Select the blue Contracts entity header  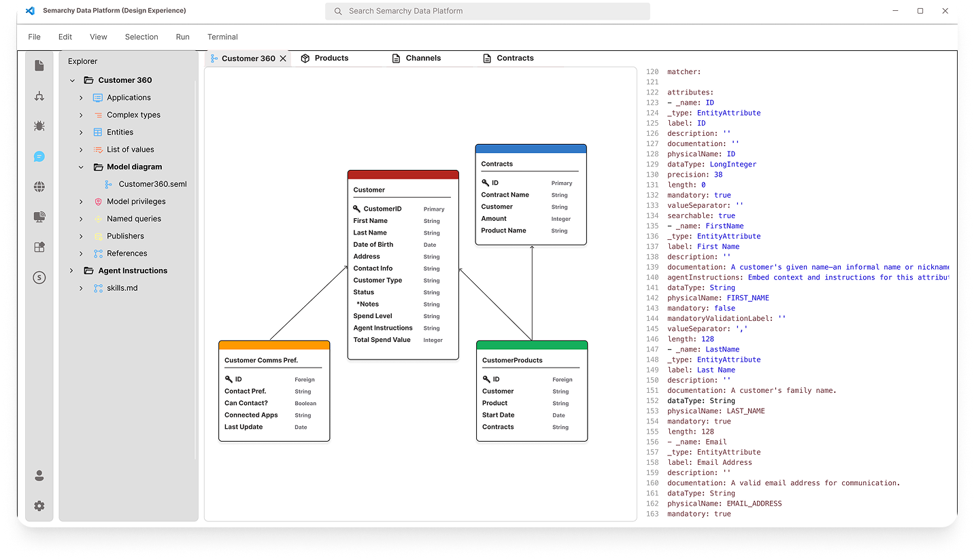pos(531,149)
